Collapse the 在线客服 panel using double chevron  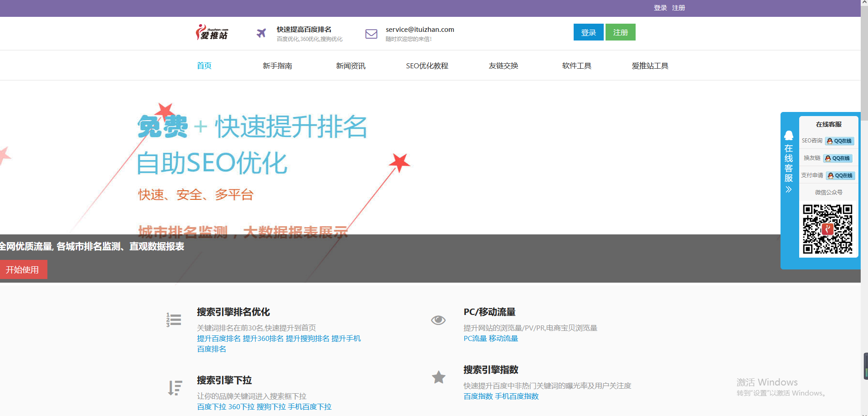pos(789,189)
